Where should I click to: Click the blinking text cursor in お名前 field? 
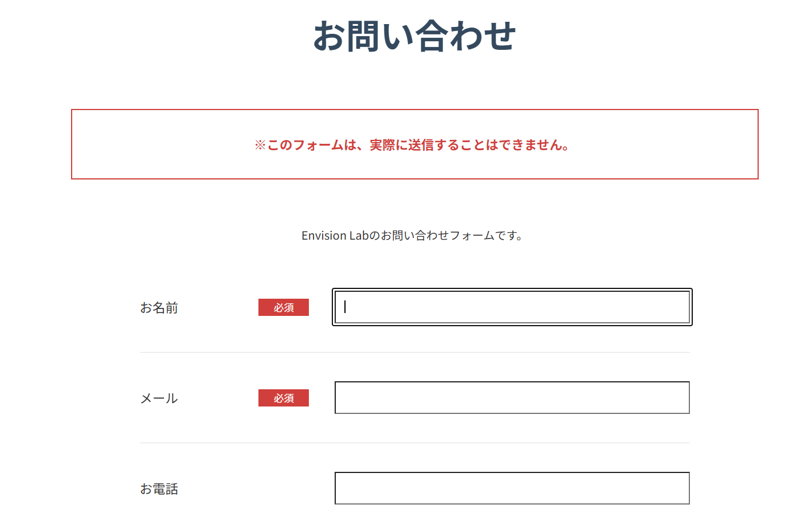345,307
